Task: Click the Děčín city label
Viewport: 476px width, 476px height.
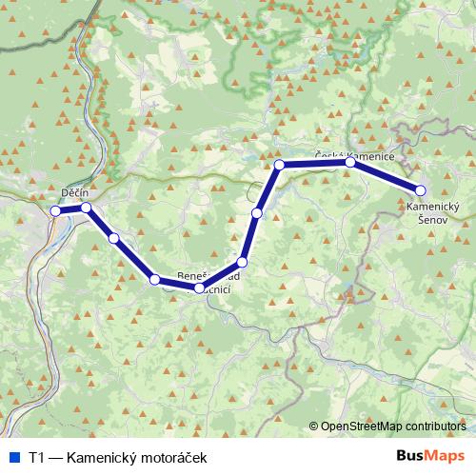Action: (75, 192)
